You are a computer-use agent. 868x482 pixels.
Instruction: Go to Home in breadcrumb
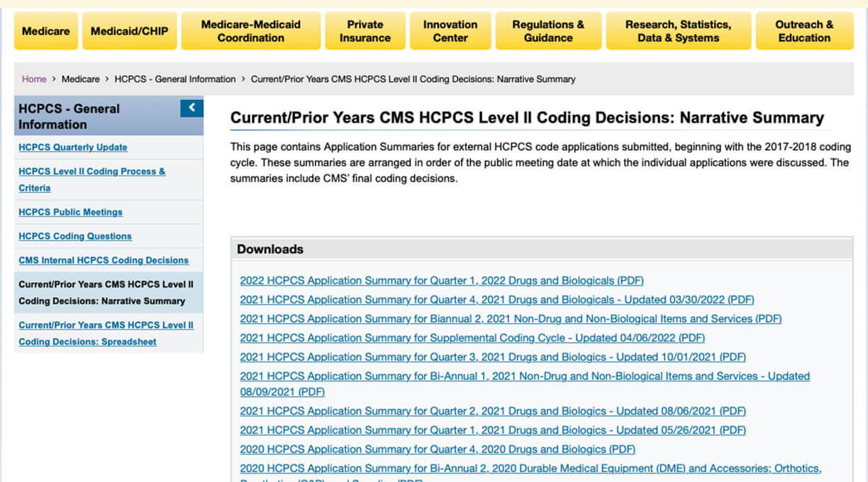(x=34, y=79)
